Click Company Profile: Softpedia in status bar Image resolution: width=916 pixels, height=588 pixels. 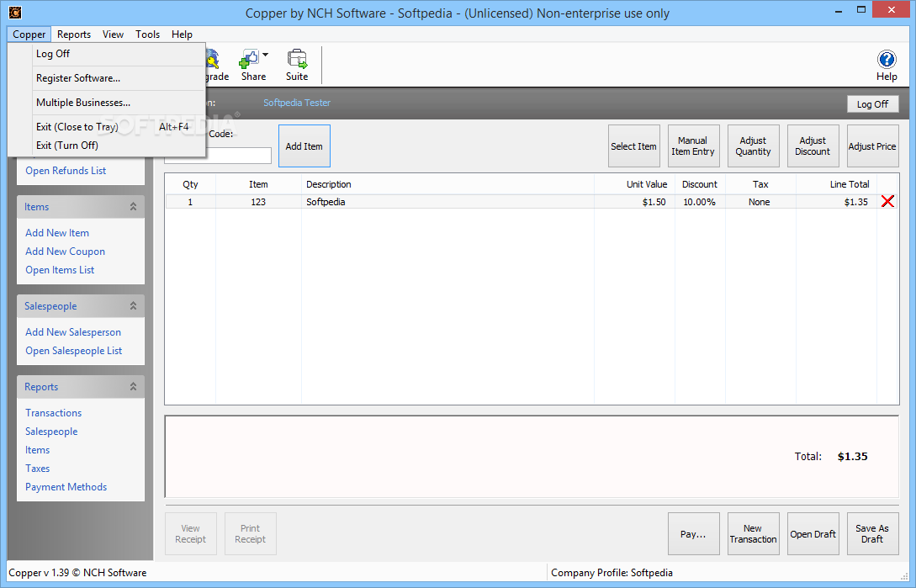pos(612,573)
